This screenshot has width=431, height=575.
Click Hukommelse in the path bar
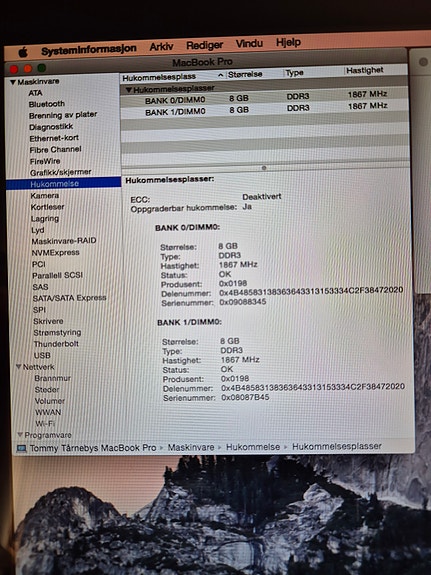(x=253, y=447)
